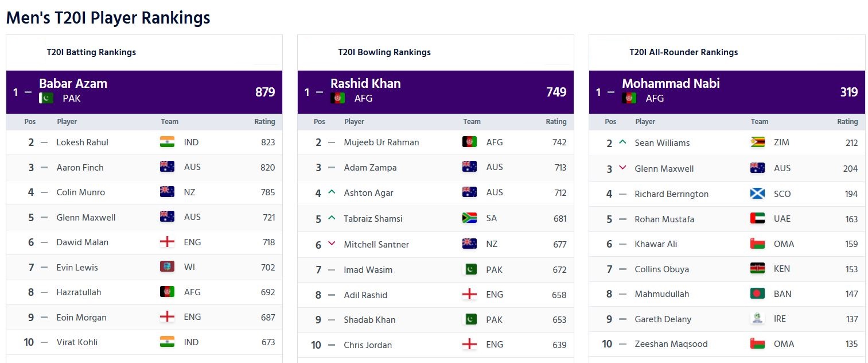The height and width of the screenshot is (363, 868).
Task: Click the green up arrow beside Ashton Agar
Action: (x=331, y=192)
